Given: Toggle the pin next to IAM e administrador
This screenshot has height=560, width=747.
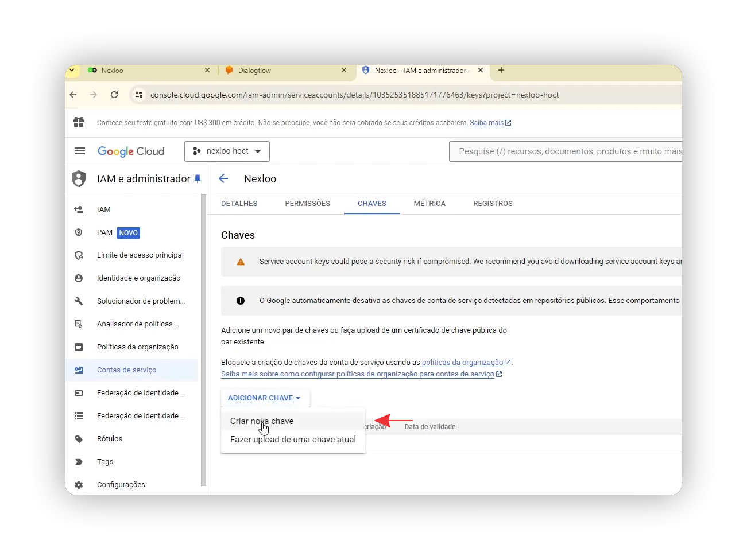Looking at the screenshot, I should tap(198, 178).
